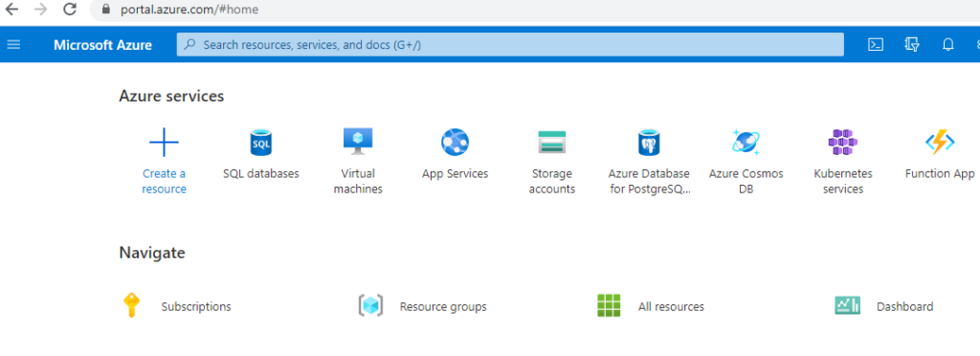Viewport: 980px width, 356px height.
Task: Launch Cloud Shell from top bar
Action: [876, 44]
